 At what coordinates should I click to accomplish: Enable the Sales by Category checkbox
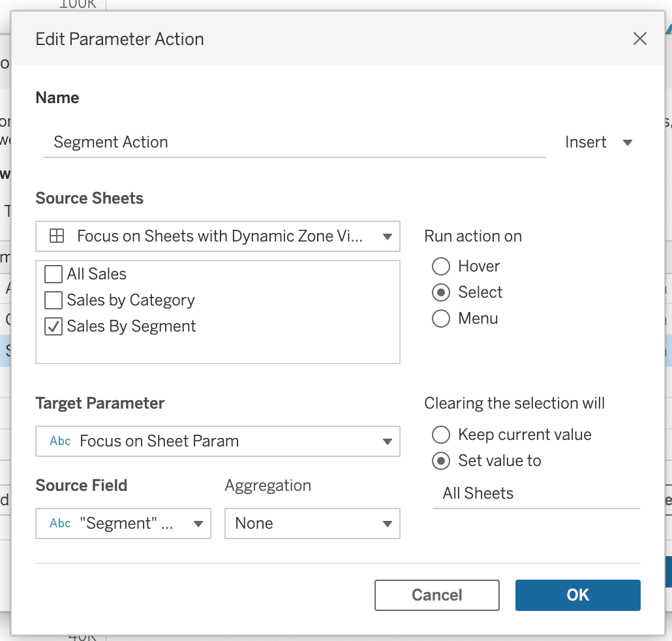point(53,300)
